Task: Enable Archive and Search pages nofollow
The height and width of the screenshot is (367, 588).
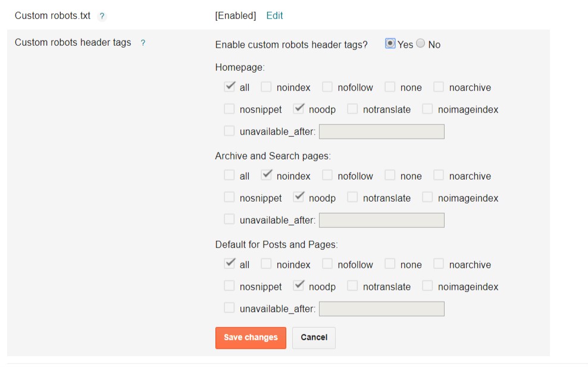Action: click(x=327, y=175)
